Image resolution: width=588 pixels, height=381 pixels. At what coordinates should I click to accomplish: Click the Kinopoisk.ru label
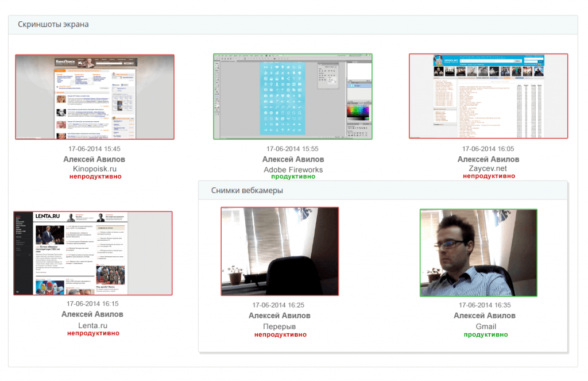point(95,169)
